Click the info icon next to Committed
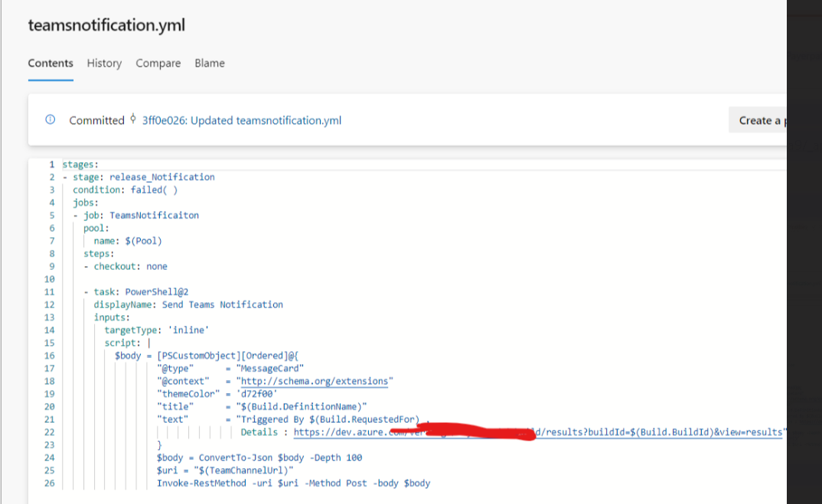 coord(50,120)
